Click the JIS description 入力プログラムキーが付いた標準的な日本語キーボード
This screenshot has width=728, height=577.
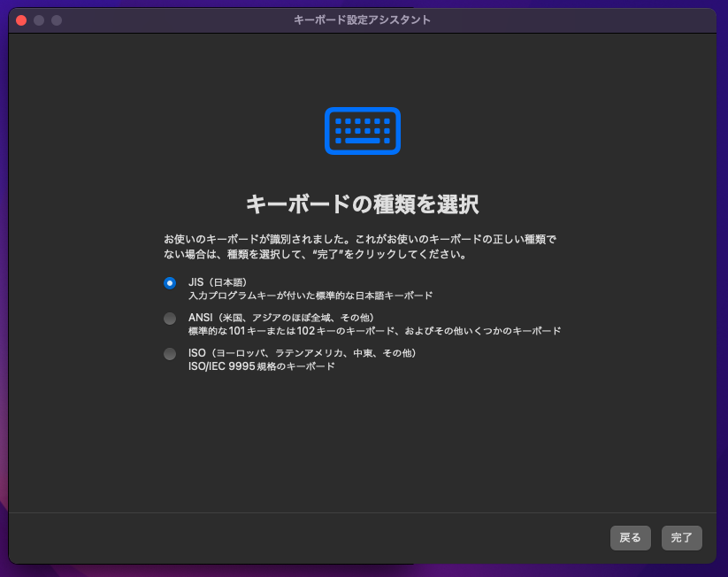coord(310,296)
